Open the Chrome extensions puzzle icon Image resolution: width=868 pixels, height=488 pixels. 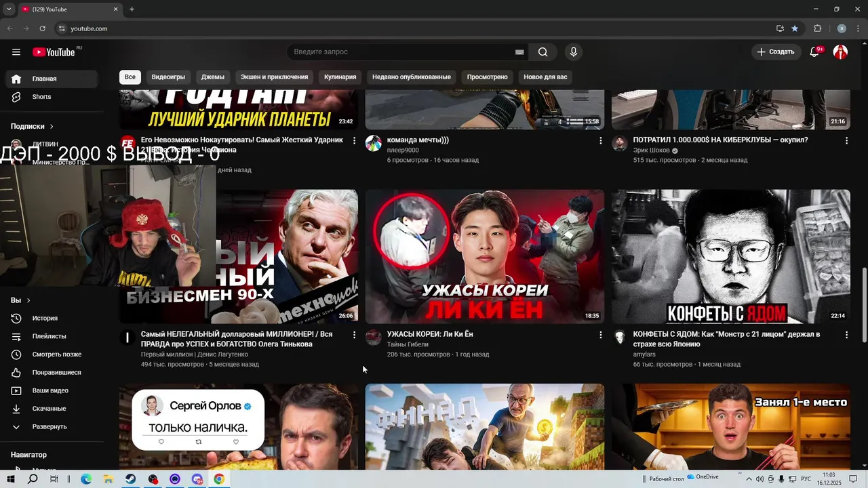point(817,28)
